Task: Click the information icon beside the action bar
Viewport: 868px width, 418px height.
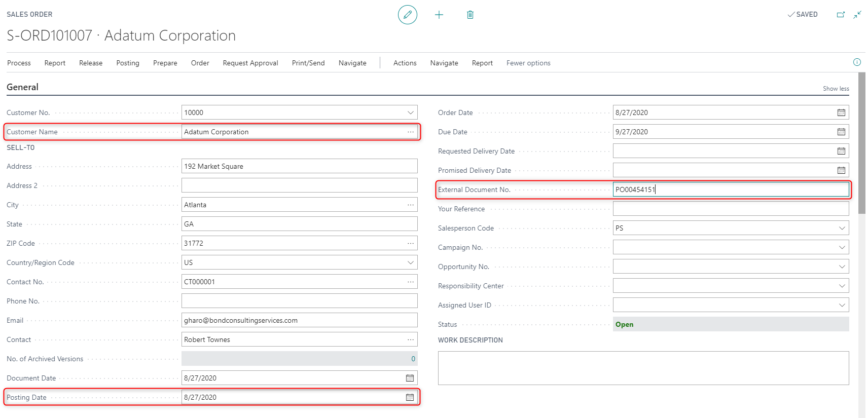Action: tap(857, 62)
